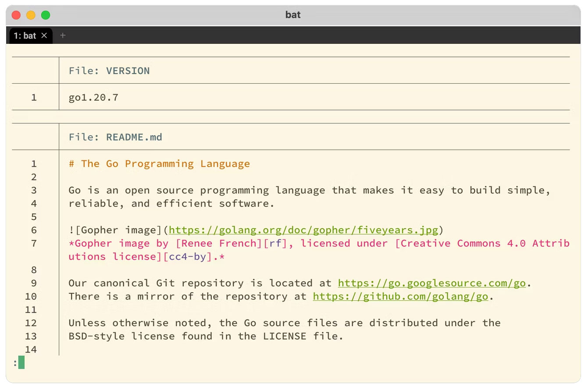Click README line number 10
588x384 pixels.
(x=31, y=296)
